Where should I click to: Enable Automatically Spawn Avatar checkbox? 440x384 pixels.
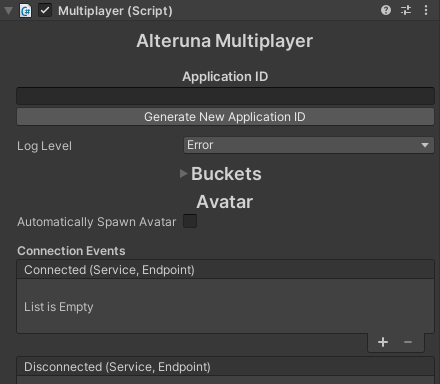click(x=190, y=221)
